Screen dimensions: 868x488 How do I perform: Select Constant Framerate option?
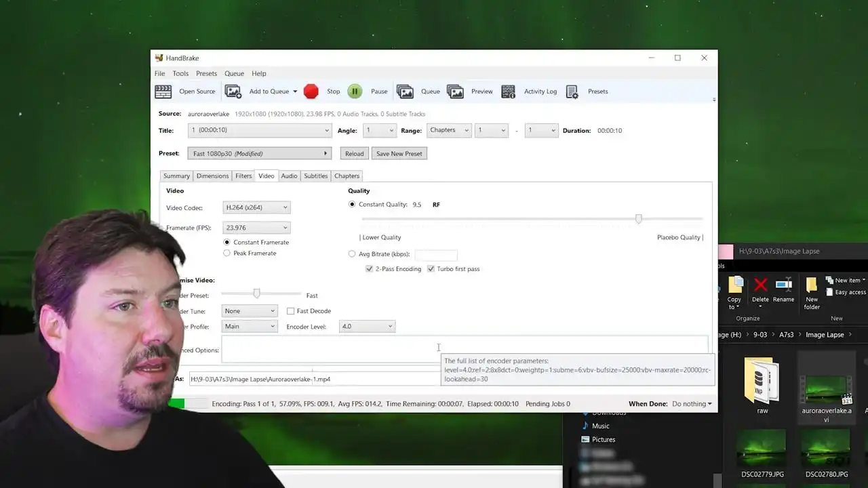click(x=227, y=242)
